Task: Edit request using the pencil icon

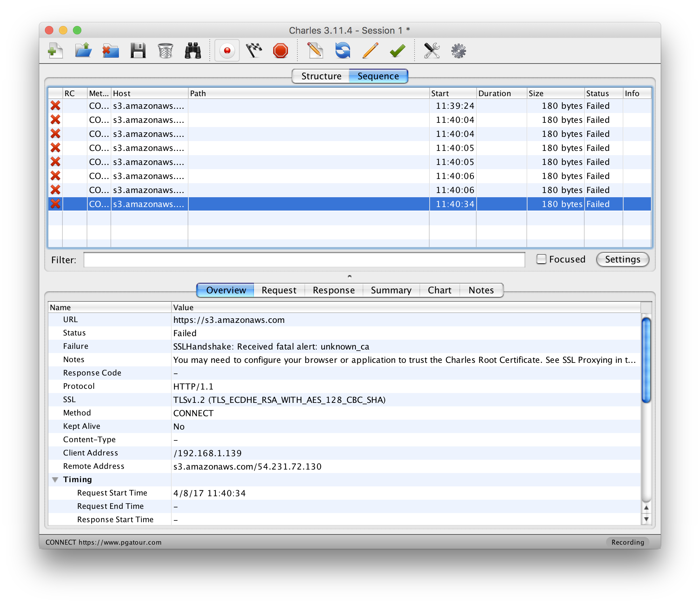Action: click(370, 51)
